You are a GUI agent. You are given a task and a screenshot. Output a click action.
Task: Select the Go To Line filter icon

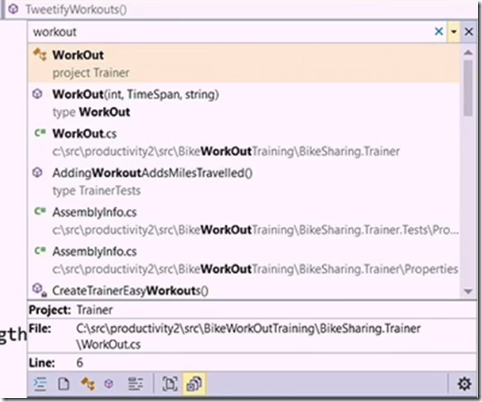[x=40, y=385]
